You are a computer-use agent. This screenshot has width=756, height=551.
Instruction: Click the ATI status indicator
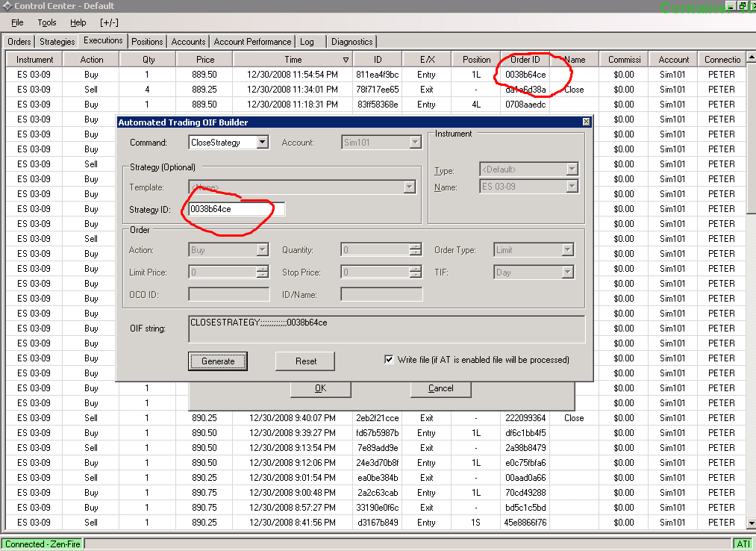coord(743,544)
